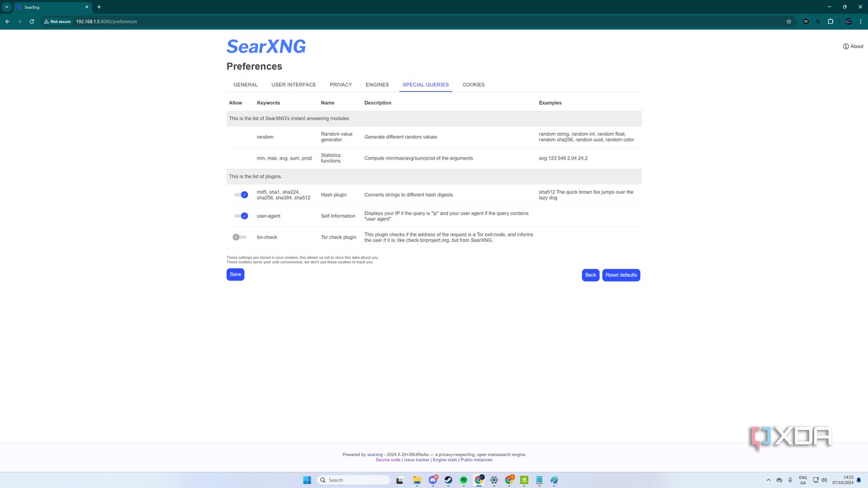Click the address bar URL

(x=106, y=21)
